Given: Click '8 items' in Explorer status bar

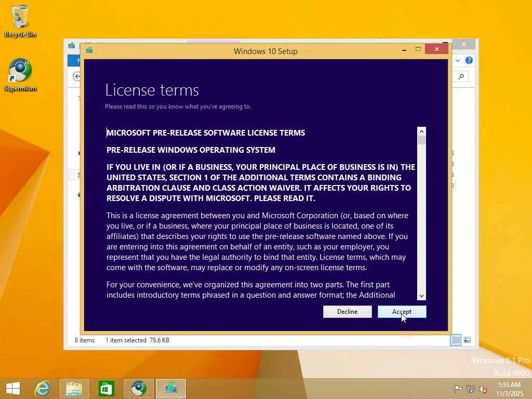Looking at the screenshot, I should [x=85, y=340].
